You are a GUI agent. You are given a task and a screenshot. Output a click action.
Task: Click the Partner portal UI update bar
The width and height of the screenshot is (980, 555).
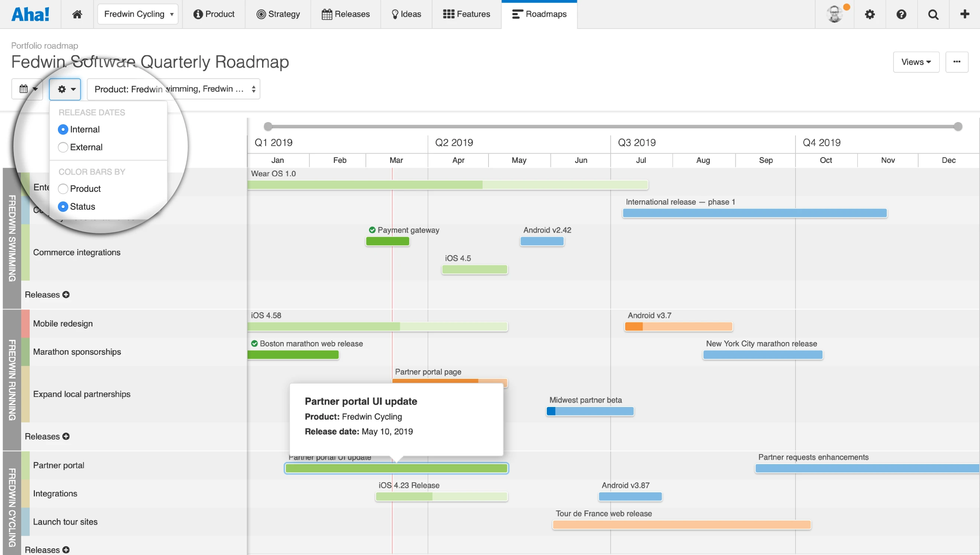pyautogui.click(x=396, y=469)
